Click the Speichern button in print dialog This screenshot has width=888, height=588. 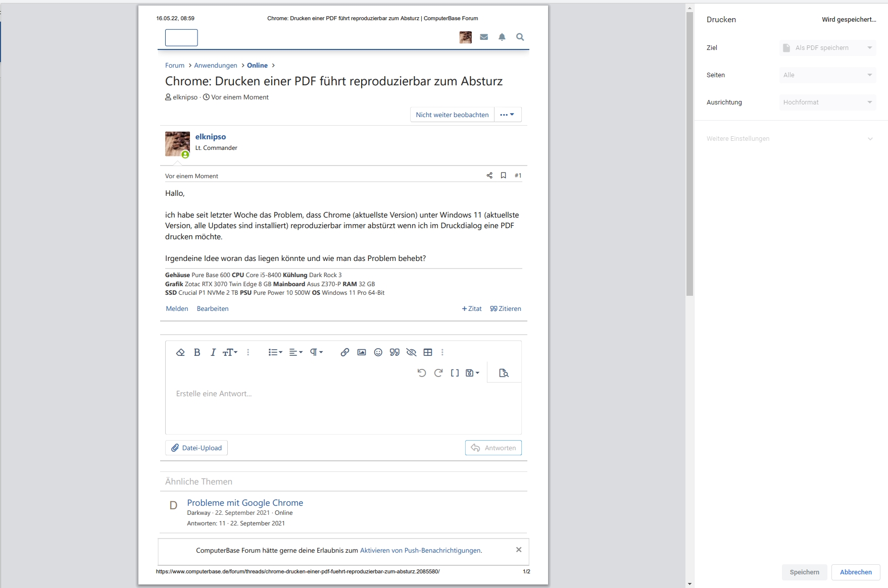805,572
